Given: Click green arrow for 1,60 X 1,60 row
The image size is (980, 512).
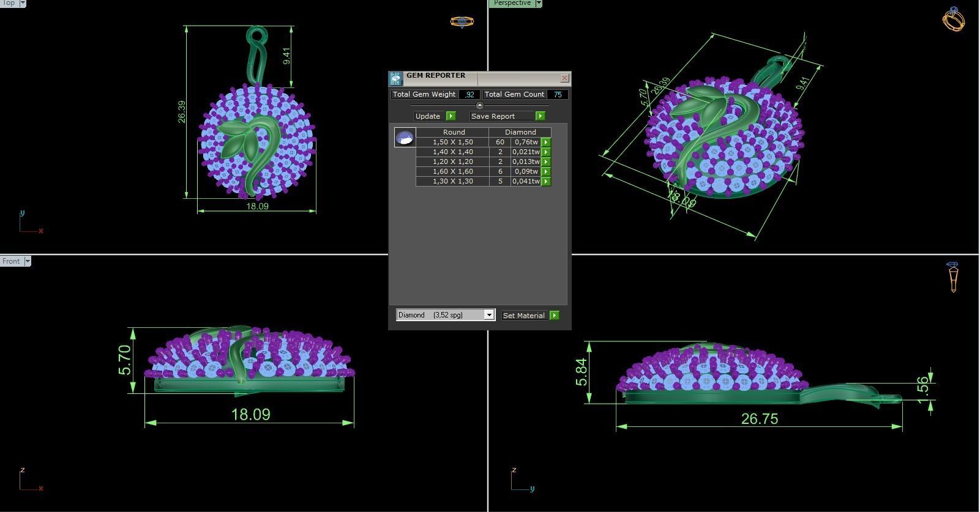Looking at the screenshot, I should pos(546,171).
